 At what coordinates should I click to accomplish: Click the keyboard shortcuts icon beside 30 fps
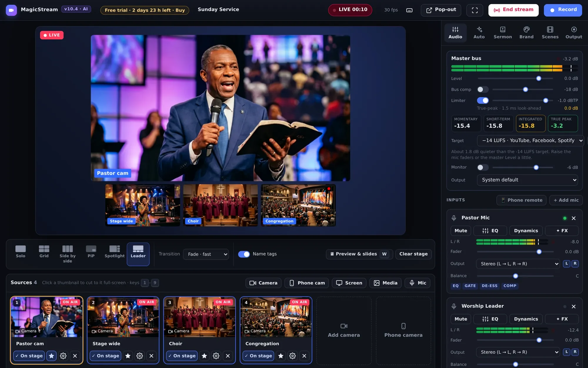[409, 10]
